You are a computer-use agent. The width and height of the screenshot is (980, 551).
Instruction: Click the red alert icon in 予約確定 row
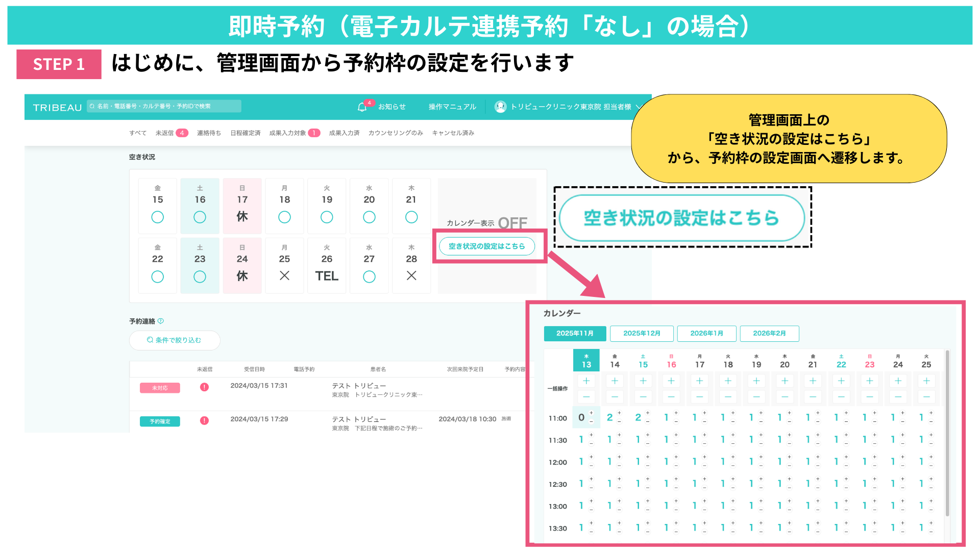point(204,421)
